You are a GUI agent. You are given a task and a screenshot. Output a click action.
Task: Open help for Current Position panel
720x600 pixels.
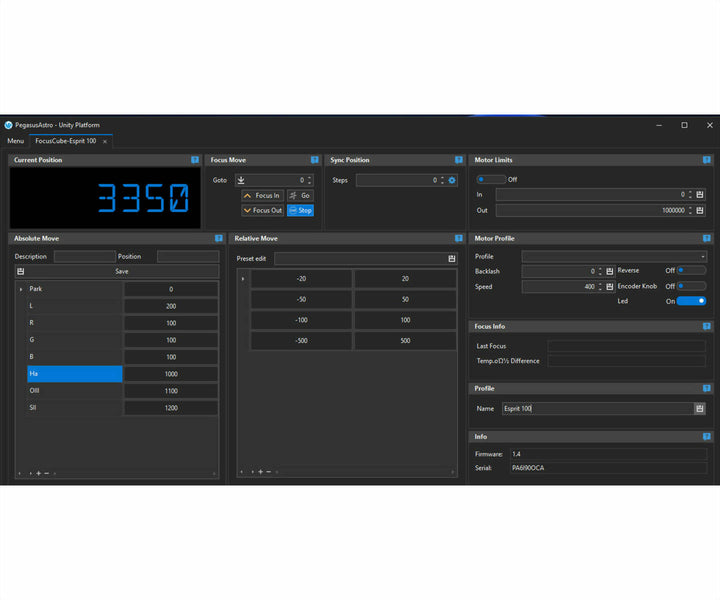(x=195, y=160)
